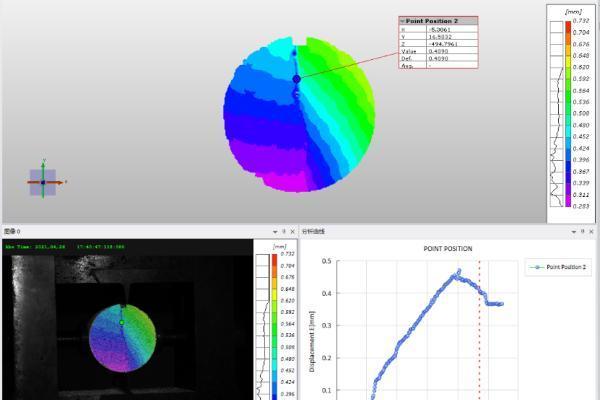Click the green point marker in camera image
The height and width of the screenshot is (400, 600).
(122, 322)
